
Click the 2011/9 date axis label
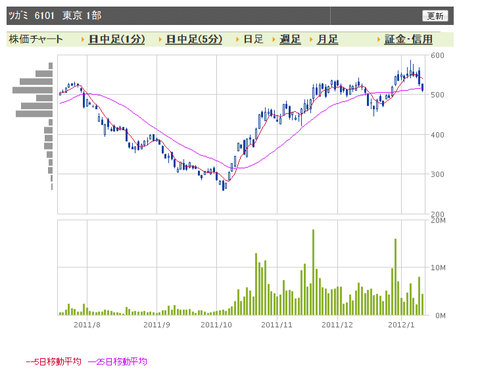[157, 325]
